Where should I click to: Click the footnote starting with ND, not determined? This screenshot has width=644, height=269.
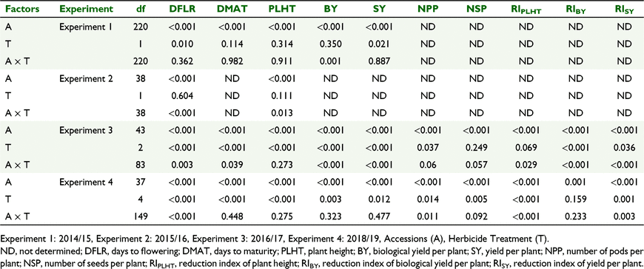(x=322, y=256)
